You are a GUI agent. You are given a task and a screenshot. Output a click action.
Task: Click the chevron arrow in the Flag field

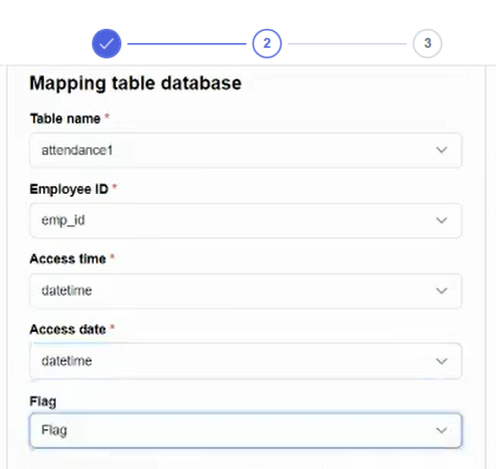[442, 430]
